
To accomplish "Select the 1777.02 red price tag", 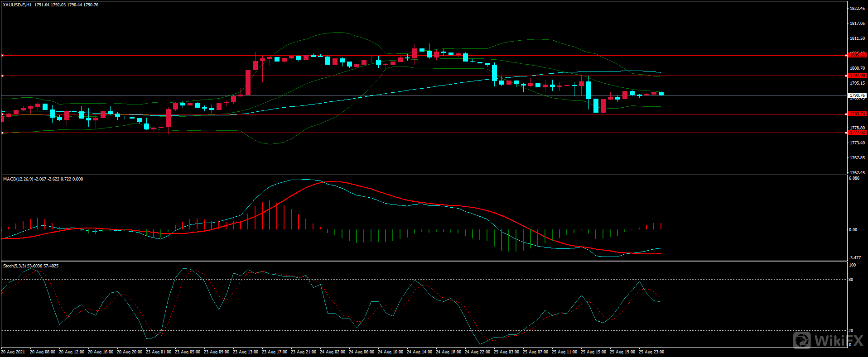I will [857, 133].
